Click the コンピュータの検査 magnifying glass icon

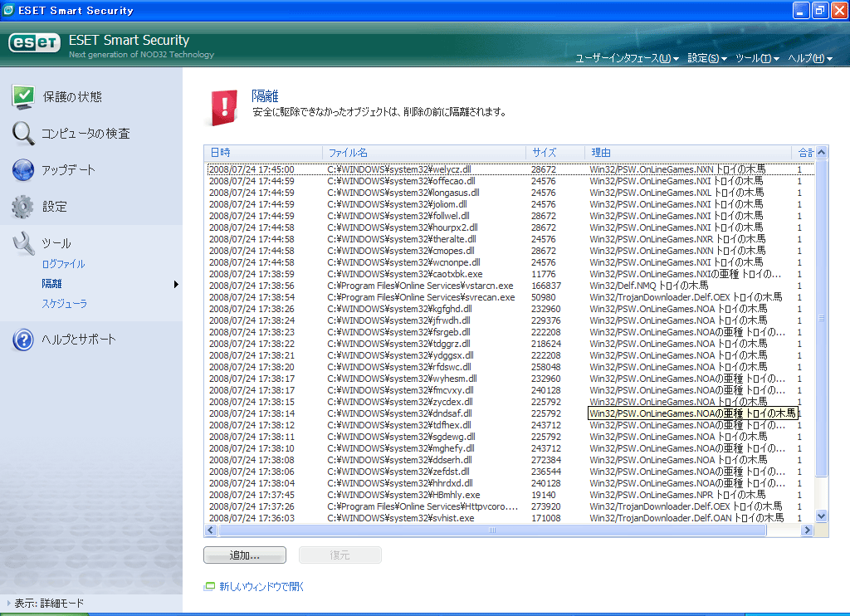pyautogui.click(x=23, y=133)
